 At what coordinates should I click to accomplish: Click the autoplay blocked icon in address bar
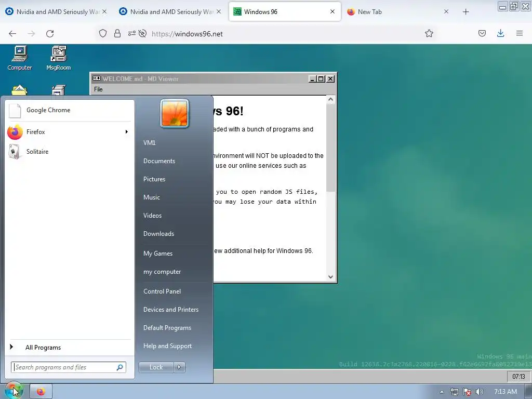point(143,33)
